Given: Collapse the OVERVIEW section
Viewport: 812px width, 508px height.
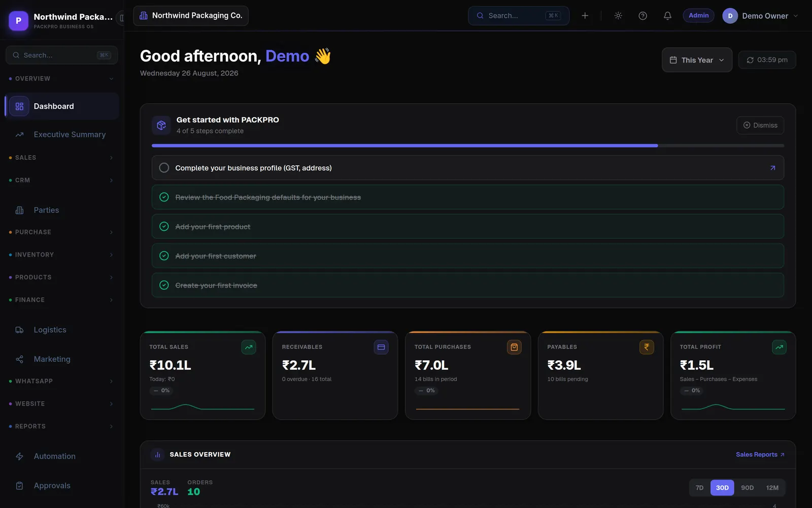Looking at the screenshot, I should pyautogui.click(x=61, y=79).
